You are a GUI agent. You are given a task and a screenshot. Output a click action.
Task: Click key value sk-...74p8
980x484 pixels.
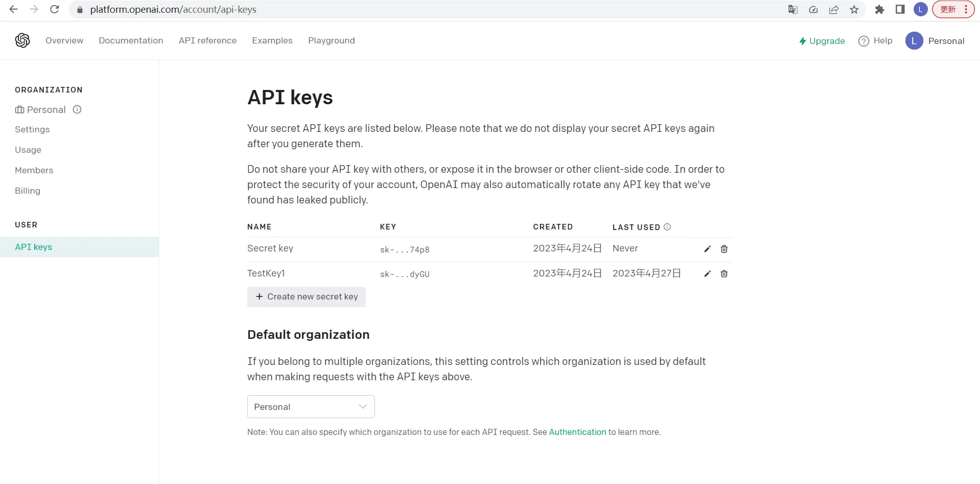coord(404,249)
